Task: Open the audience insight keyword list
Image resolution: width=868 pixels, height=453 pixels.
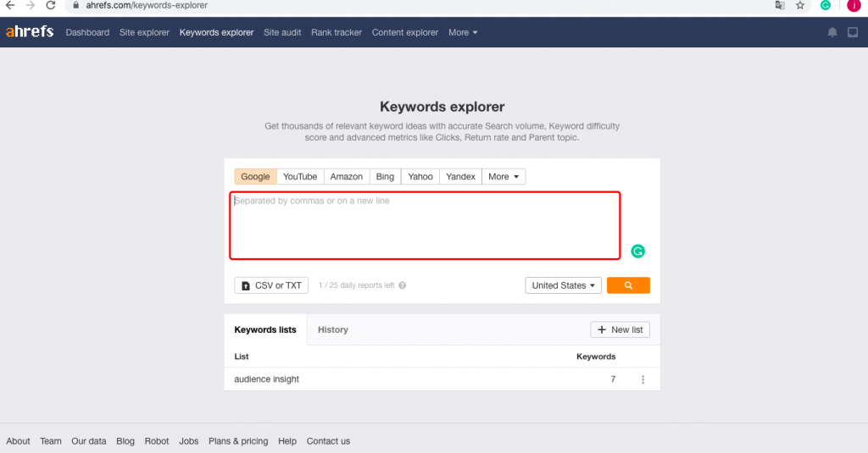Action: click(266, 379)
